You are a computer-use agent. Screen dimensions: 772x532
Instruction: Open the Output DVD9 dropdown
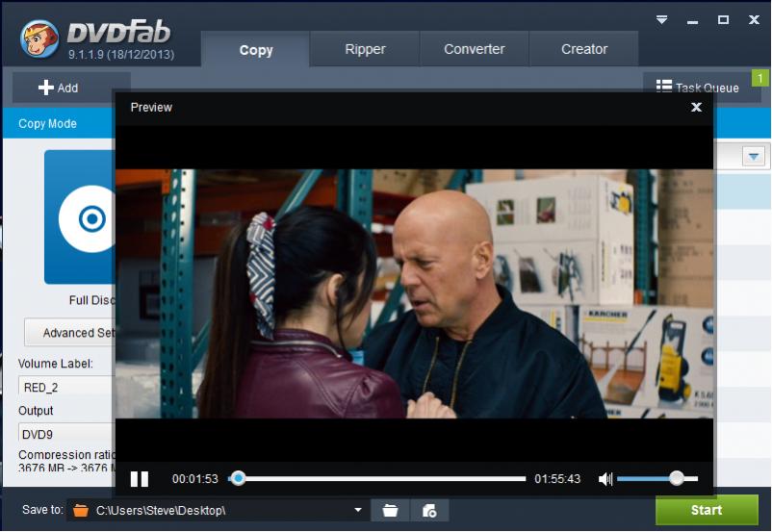pyautogui.click(x=67, y=434)
